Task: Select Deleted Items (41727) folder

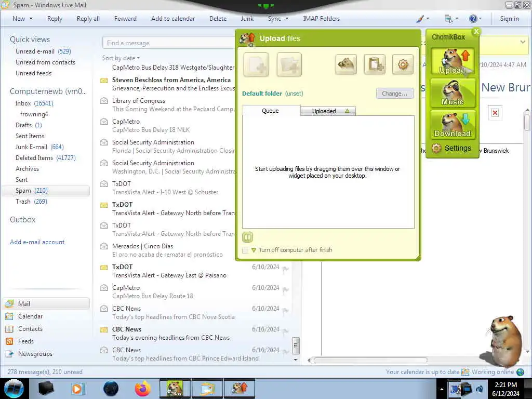Action: 46,158
